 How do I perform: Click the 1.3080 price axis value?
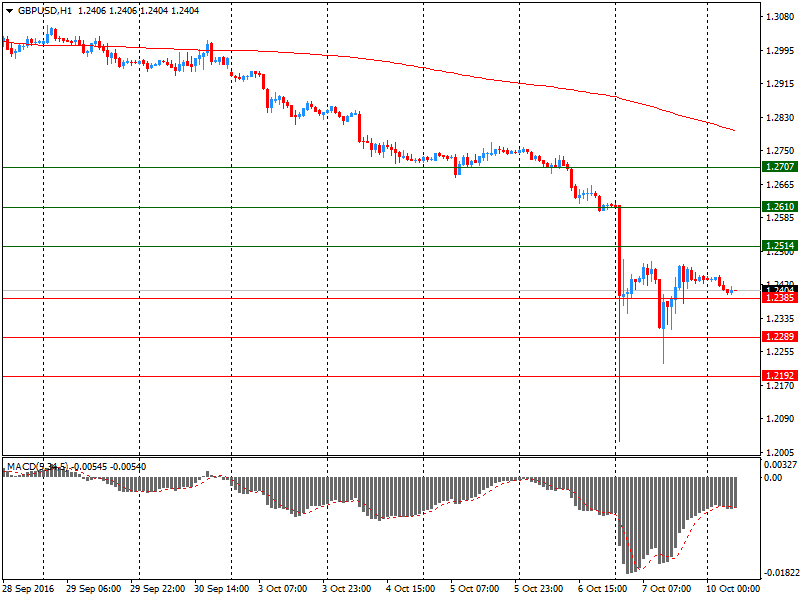(x=780, y=17)
